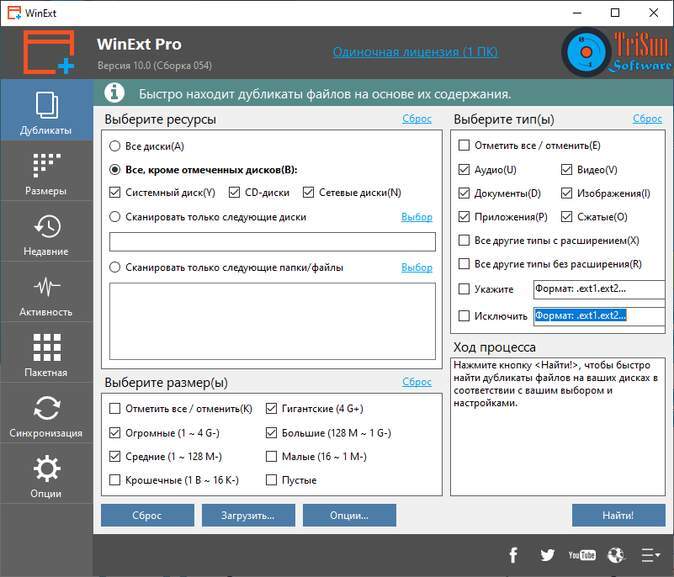
Task: Open the Одиночная лицензия (1 ПК) link
Action: [415, 52]
